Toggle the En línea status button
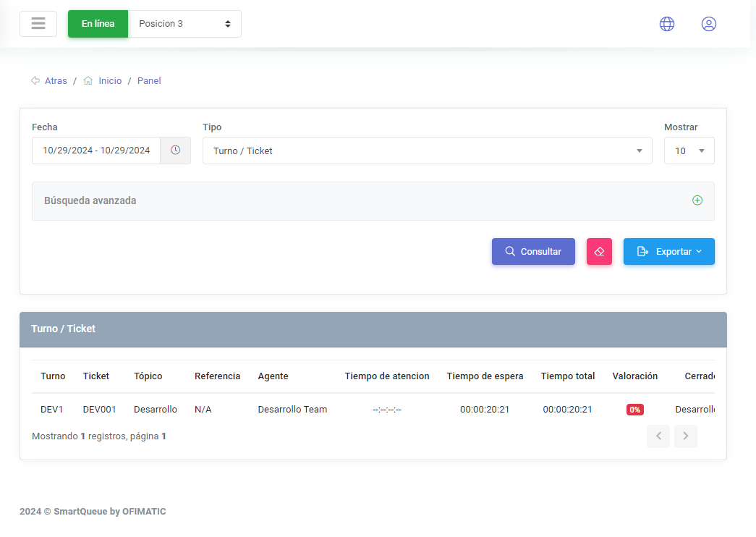The height and width of the screenshot is (537, 756). [98, 24]
